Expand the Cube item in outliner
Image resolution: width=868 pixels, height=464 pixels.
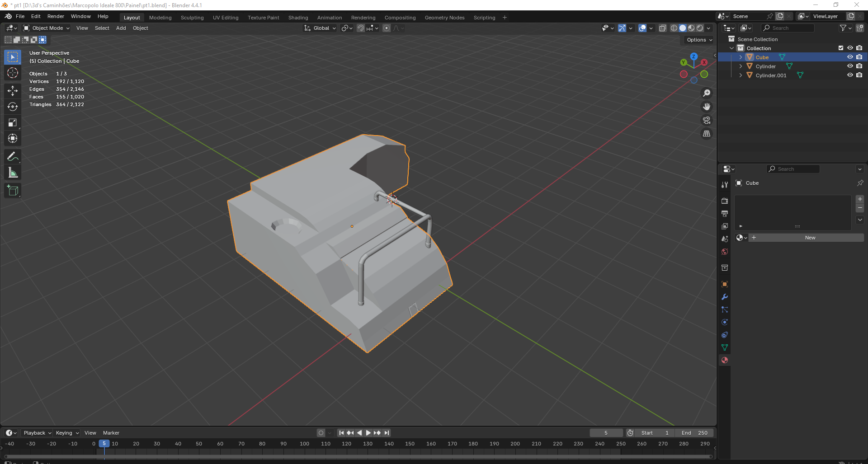click(x=741, y=57)
